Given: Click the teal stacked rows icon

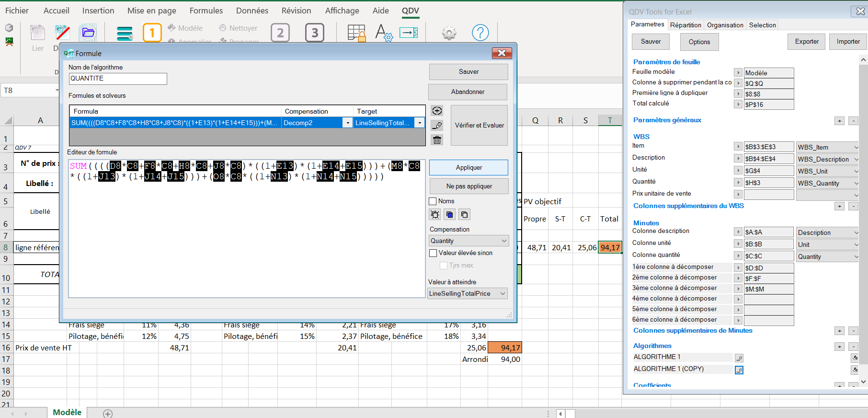Looking at the screenshot, I should 125,33.
